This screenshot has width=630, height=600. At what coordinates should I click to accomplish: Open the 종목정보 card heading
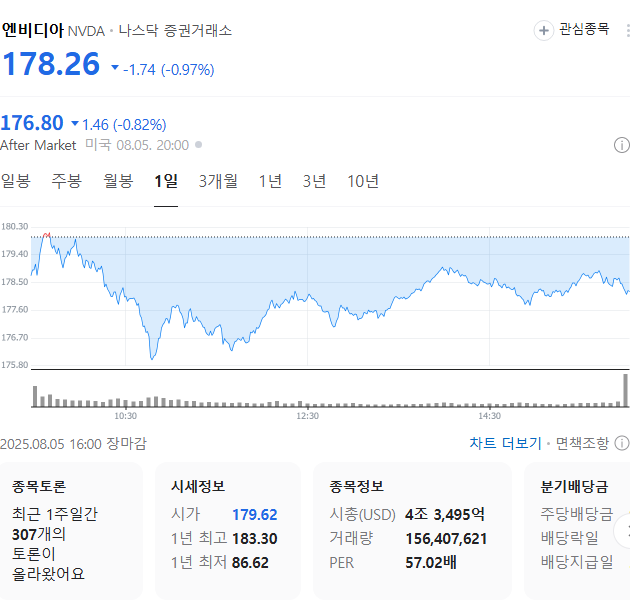point(356,486)
